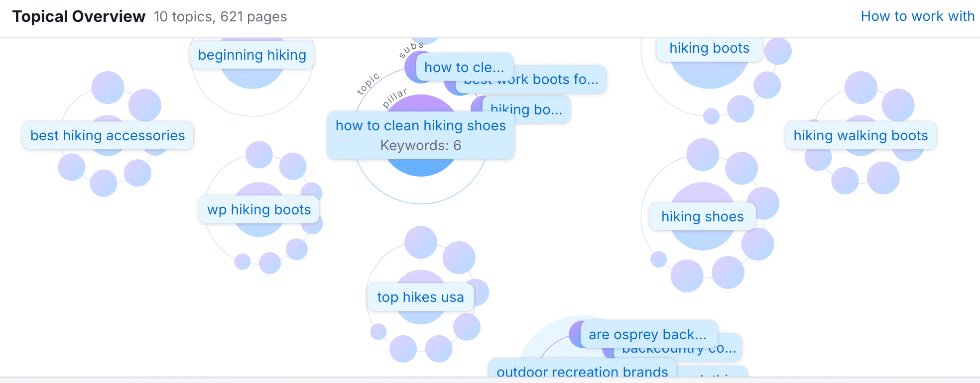Open the 'How to work with' link
Screen dimensions: 980x383
pyautogui.click(x=918, y=16)
